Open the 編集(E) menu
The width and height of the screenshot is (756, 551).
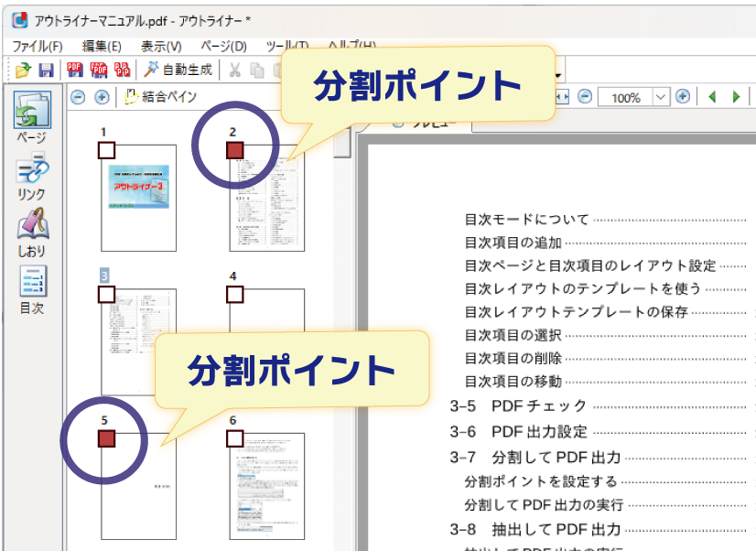[x=101, y=46]
